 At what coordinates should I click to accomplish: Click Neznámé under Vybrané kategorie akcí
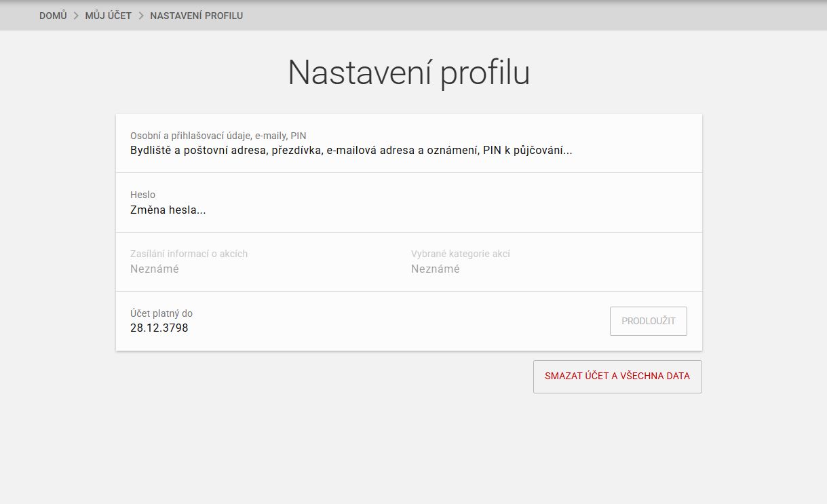435,269
